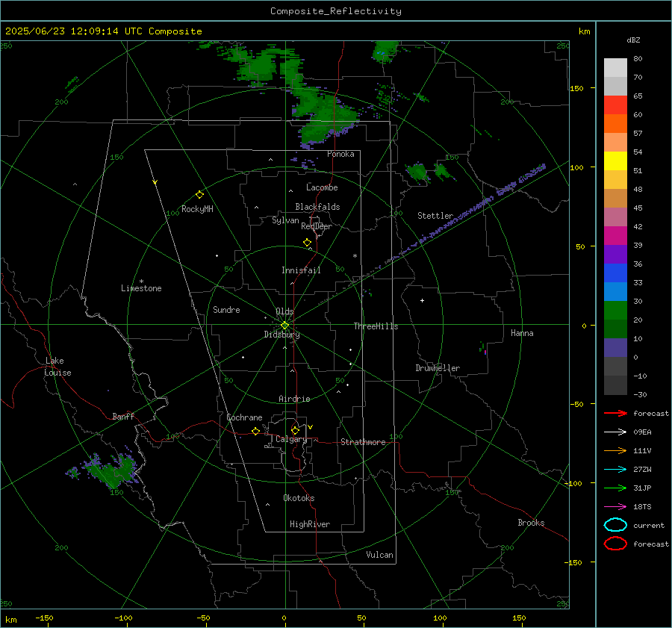Click the Composite_Reflectivity title text
Screen dimensions: 672x628
coord(335,11)
